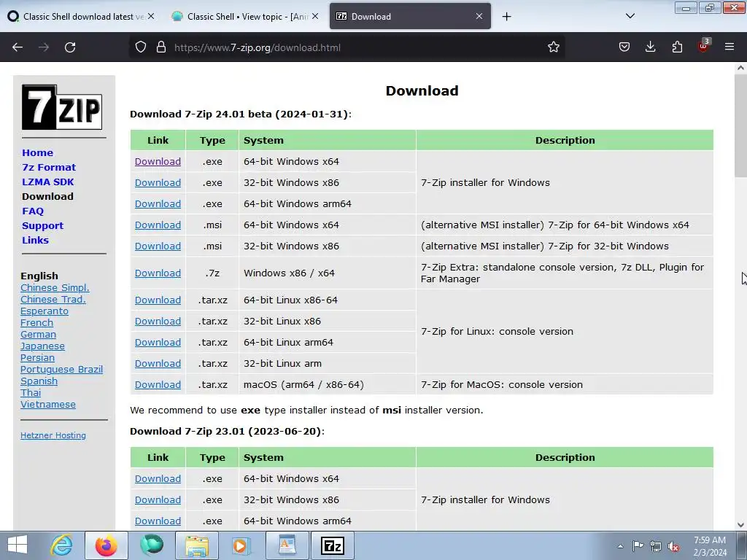747x560 pixels.
Task: Launch Internet Explorer from the taskbar
Action: click(62, 545)
